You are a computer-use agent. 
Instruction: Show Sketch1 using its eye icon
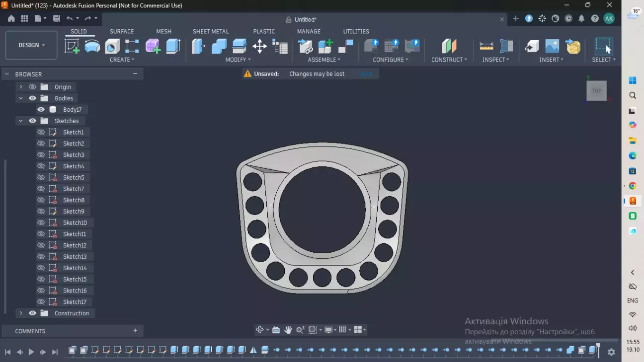coord(41,132)
